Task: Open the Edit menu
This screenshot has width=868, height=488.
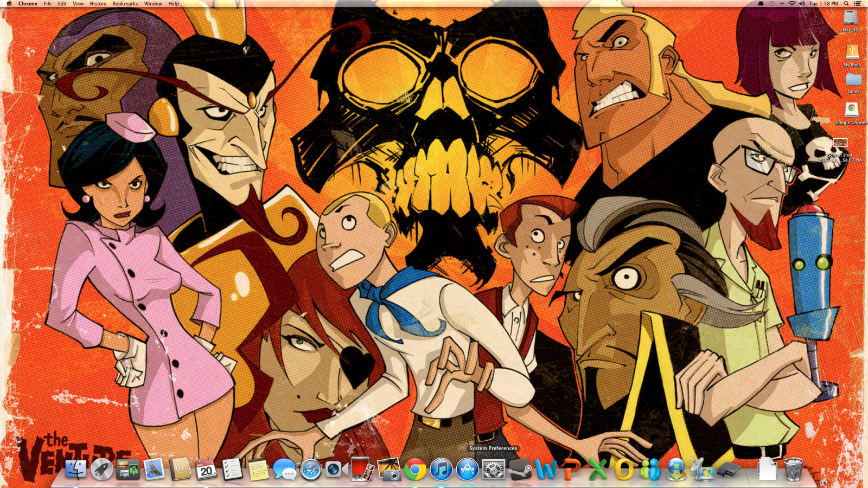Action: tap(62, 3)
